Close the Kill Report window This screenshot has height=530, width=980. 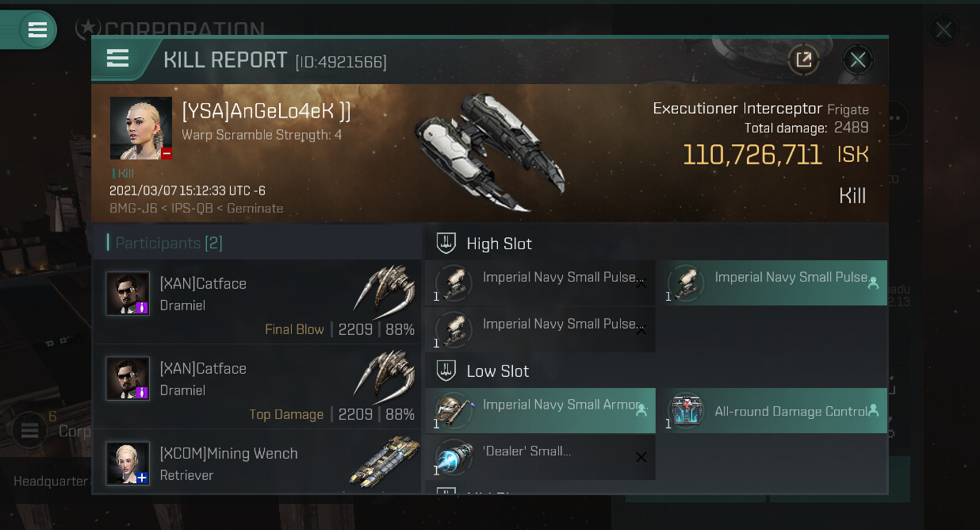pyautogui.click(x=857, y=60)
